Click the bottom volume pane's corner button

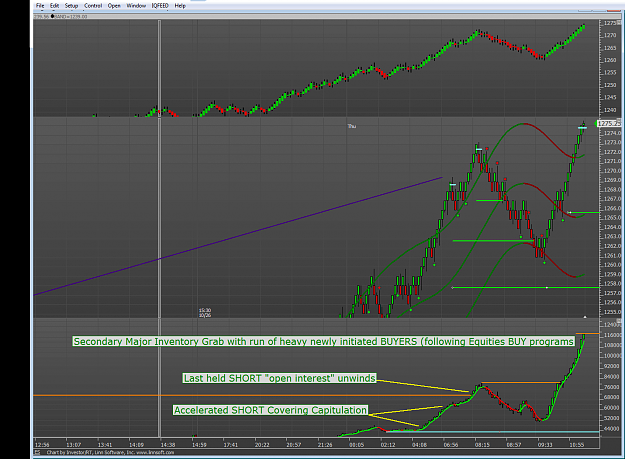(x=619, y=321)
